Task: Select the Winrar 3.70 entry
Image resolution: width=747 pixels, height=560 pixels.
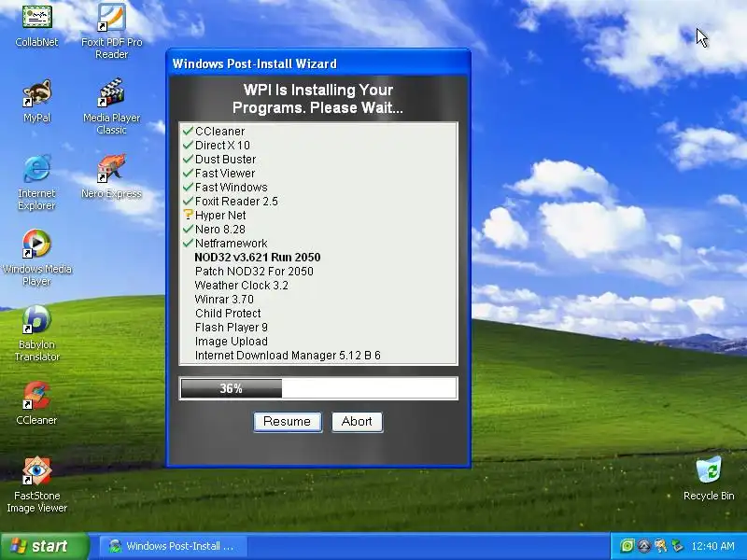Action: tap(224, 299)
